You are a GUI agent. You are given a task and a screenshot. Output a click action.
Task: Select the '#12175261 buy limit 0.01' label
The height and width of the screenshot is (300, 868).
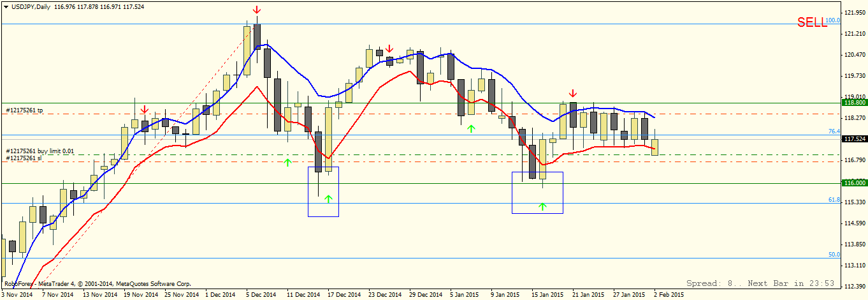pos(40,151)
